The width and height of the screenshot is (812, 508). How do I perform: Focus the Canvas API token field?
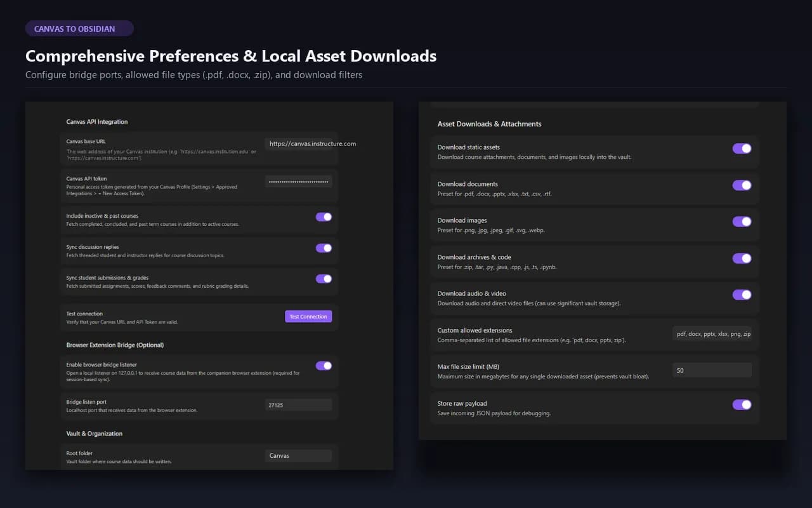pos(299,182)
